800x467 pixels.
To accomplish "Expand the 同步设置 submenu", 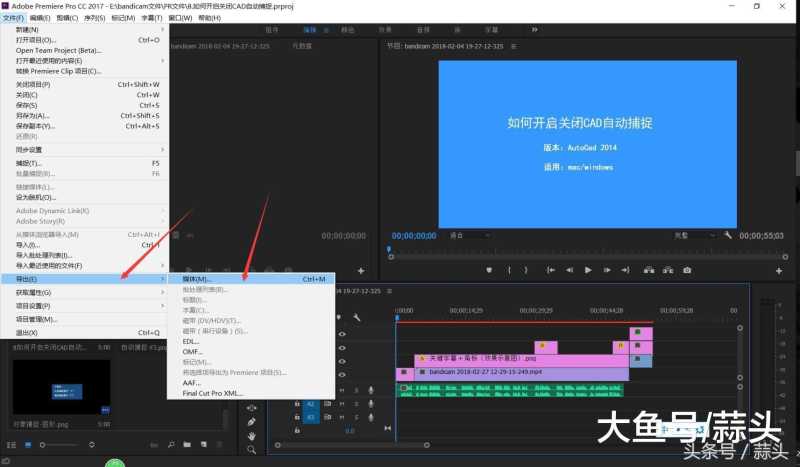I will [84, 150].
